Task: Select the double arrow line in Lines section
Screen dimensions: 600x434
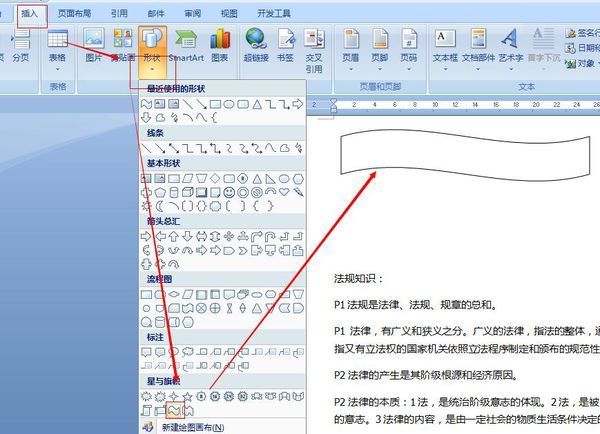Action: 174,148
